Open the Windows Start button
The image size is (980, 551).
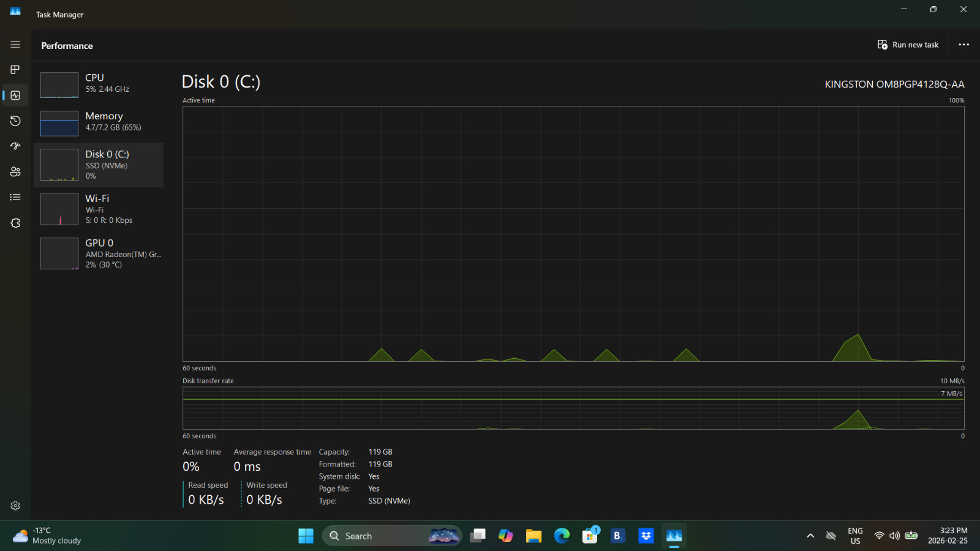pyautogui.click(x=306, y=536)
